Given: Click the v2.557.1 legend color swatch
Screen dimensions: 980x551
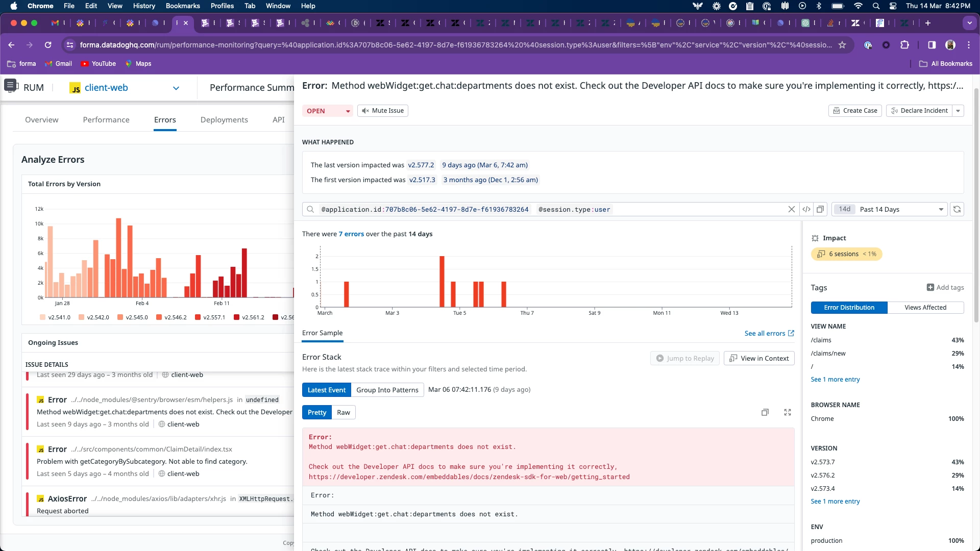Looking at the screenshot, I should [x=198, y=317].
